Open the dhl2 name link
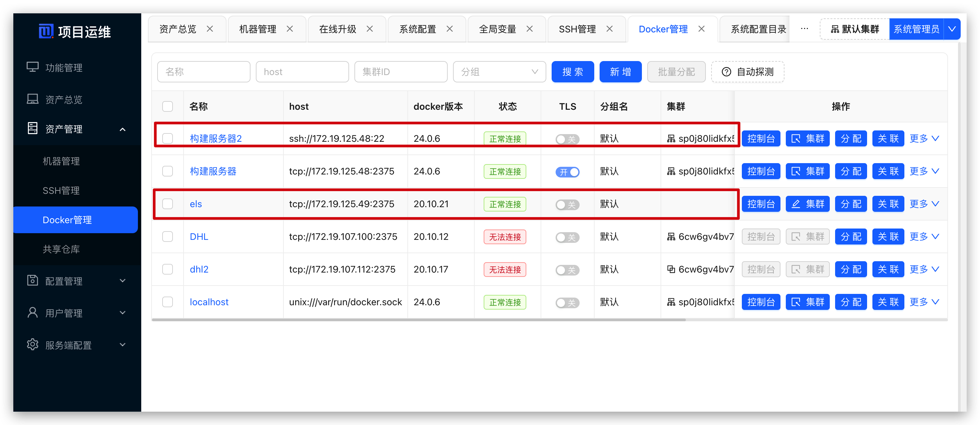This screenshot has height=425, width=980. [199, 269]
